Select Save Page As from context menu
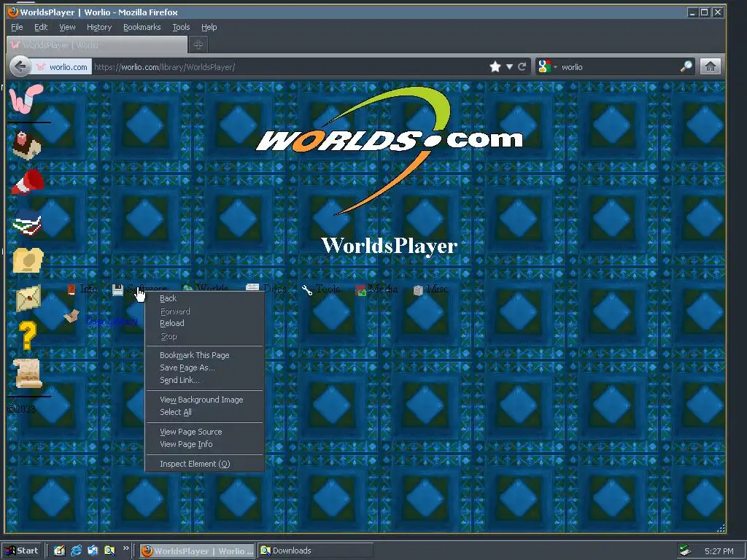The width and height of the screenshot is (747, 560). (x=204, y=367)
